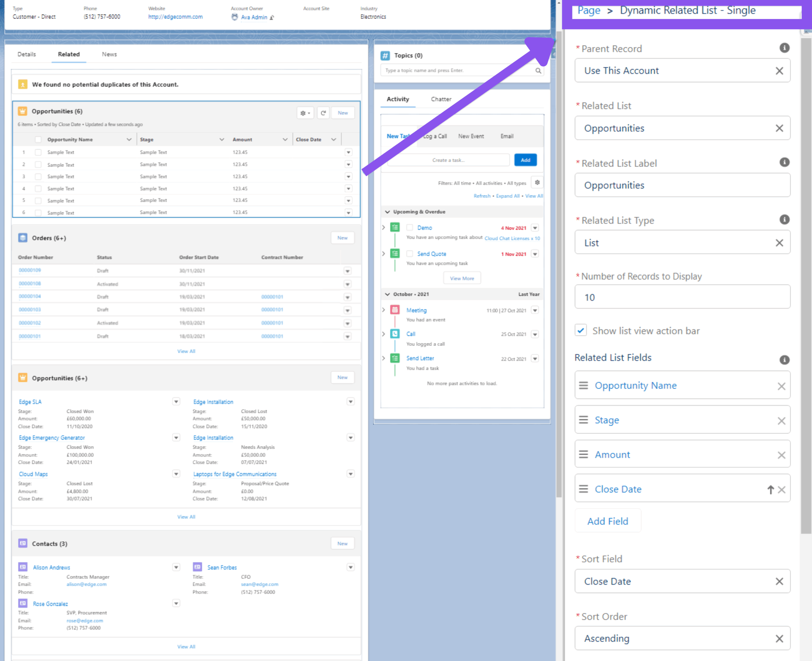
Task: Open the Details tab
Action: pyautogui.click(x=27, y=54)
